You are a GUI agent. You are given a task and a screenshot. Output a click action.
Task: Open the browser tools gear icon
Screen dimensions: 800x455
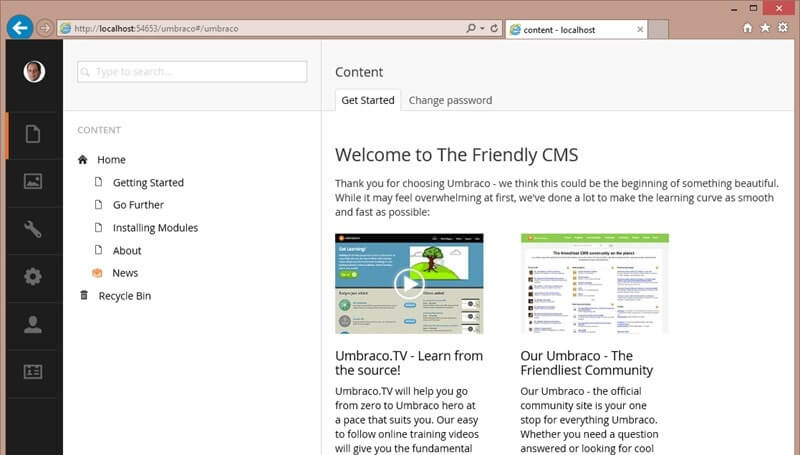pyautogui.click(x=783, y=28)
